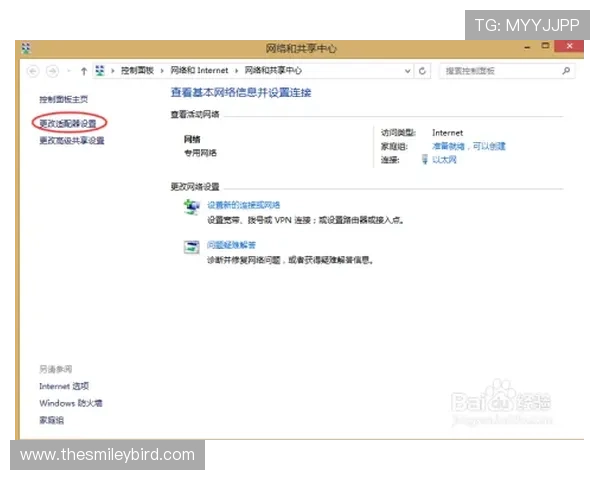
Task: Click the homegroup 准备就绪，可以创建 link
Action: pyautogui.click(x=469, y=146)
